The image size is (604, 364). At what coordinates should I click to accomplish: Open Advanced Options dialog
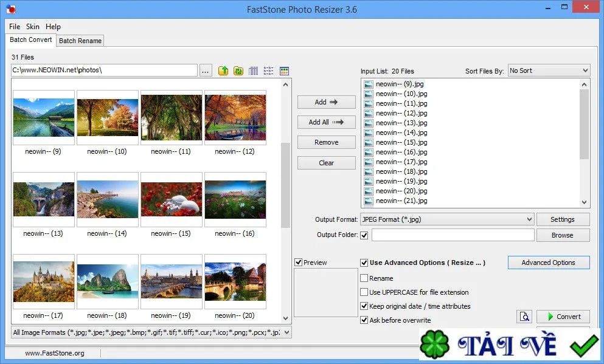(549, 263)
